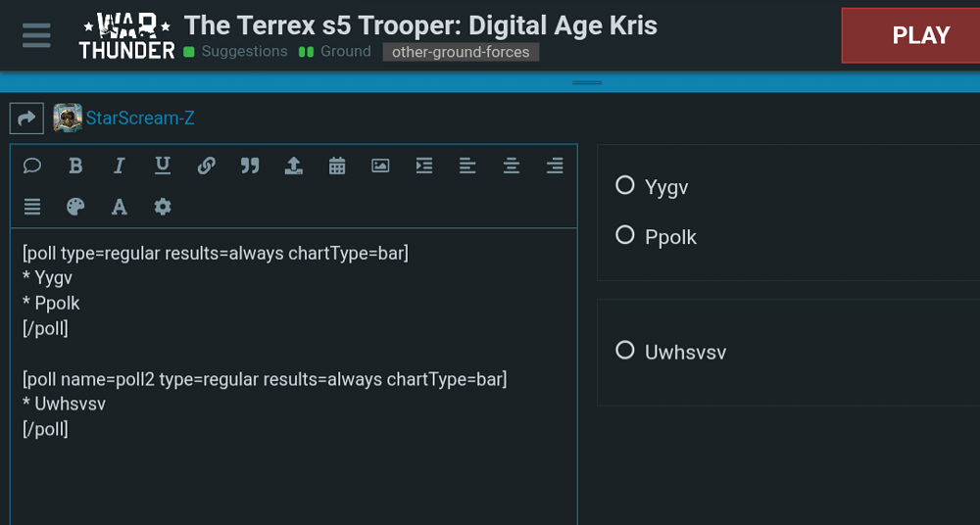Click the StarScream-Z username link
Image resolution: width=980 pixels, height=525 pixels.
[140, 119]
